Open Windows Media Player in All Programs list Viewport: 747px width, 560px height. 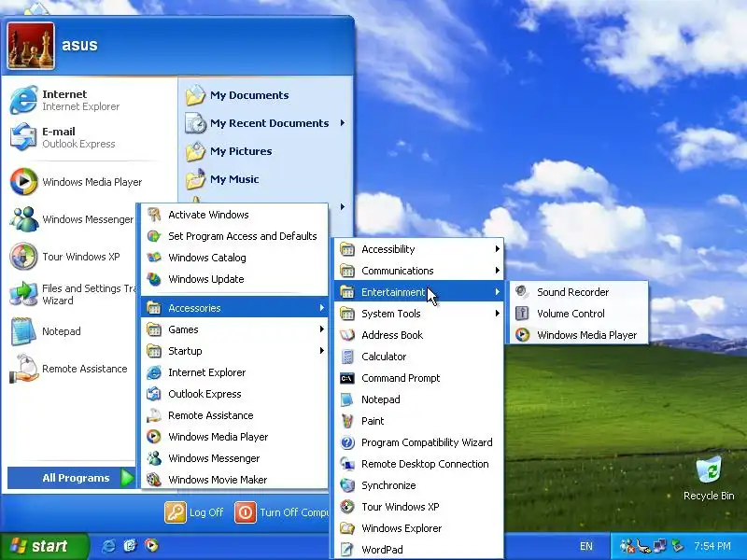[234, 437]
